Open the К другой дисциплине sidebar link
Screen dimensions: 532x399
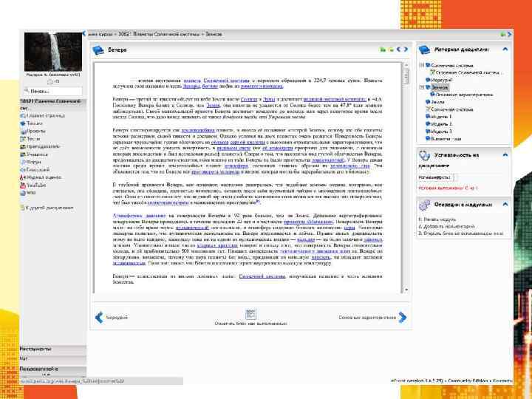coord(50,208)
